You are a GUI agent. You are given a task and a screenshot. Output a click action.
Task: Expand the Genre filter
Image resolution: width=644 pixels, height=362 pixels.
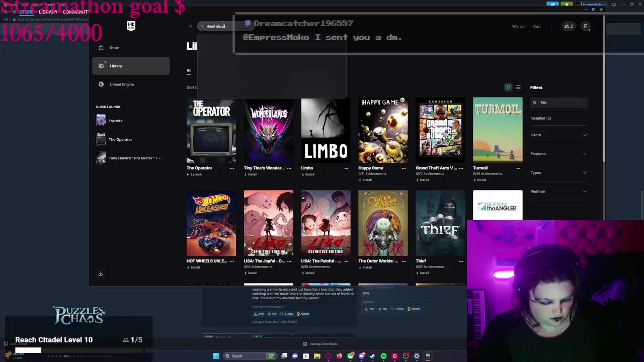click(558, 135)
